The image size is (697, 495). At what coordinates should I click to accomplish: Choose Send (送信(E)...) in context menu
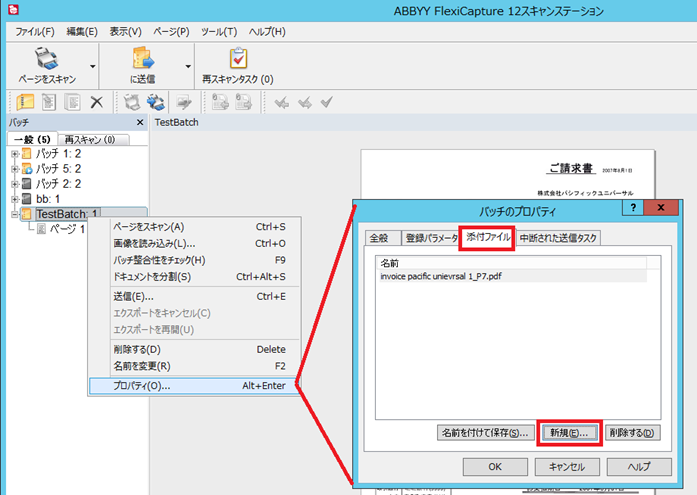(x=194, y=297)
